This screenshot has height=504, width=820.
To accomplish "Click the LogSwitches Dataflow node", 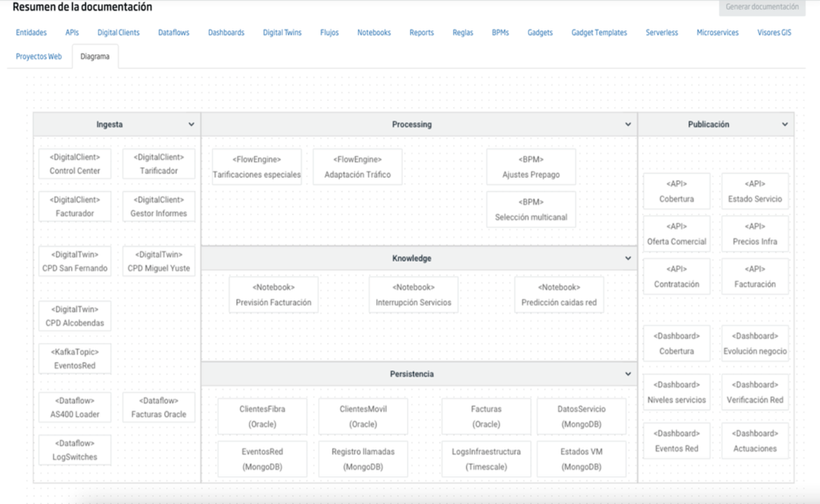I will [x=74, y=450].
